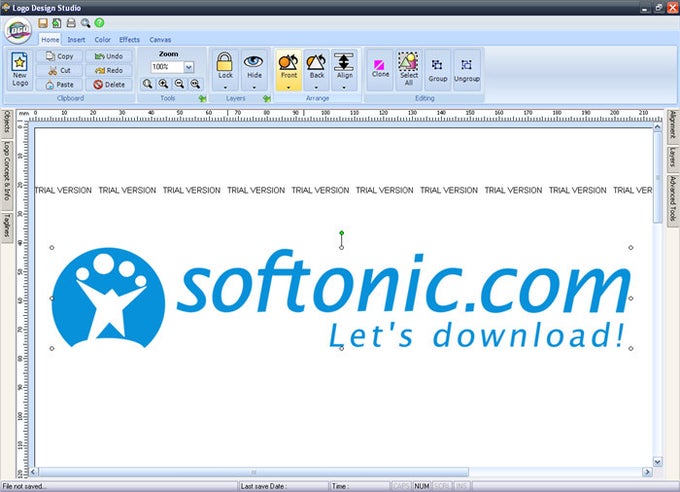Click the "Time :" status bar entry
Image resolution: width=680 pixels, height=492 pixels.
[x=340, y=486]
